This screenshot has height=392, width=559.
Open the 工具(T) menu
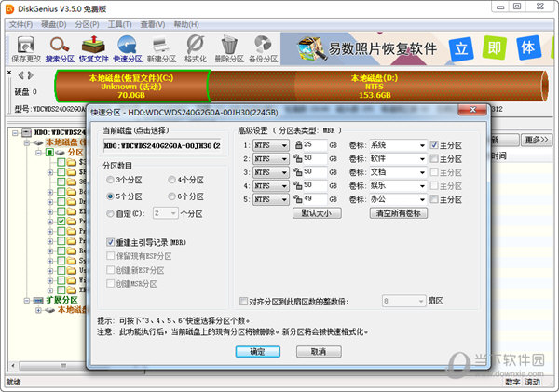(119, 24)
